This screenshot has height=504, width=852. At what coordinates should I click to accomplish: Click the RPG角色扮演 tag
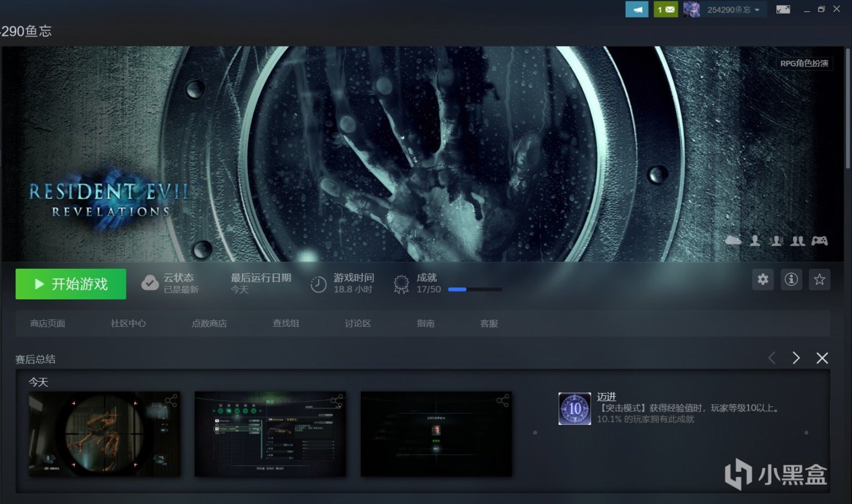(804, 63)
